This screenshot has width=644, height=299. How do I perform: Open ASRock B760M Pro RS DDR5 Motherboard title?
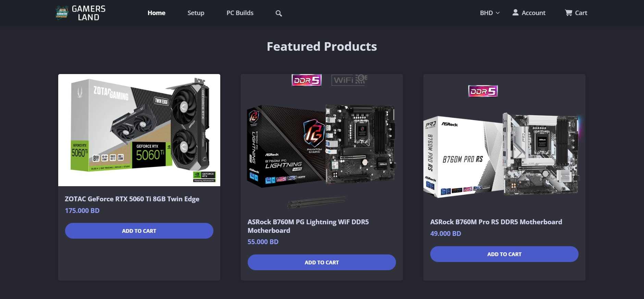click(x=496, y=222)
